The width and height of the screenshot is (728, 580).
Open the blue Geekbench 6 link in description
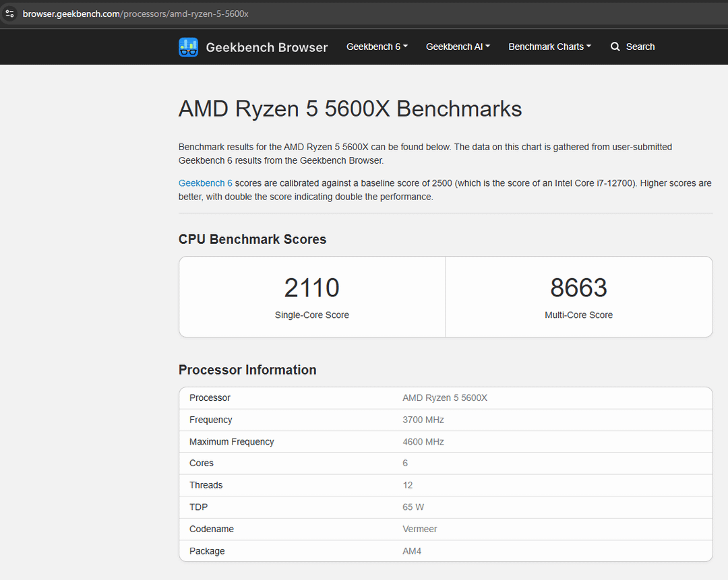205,183
